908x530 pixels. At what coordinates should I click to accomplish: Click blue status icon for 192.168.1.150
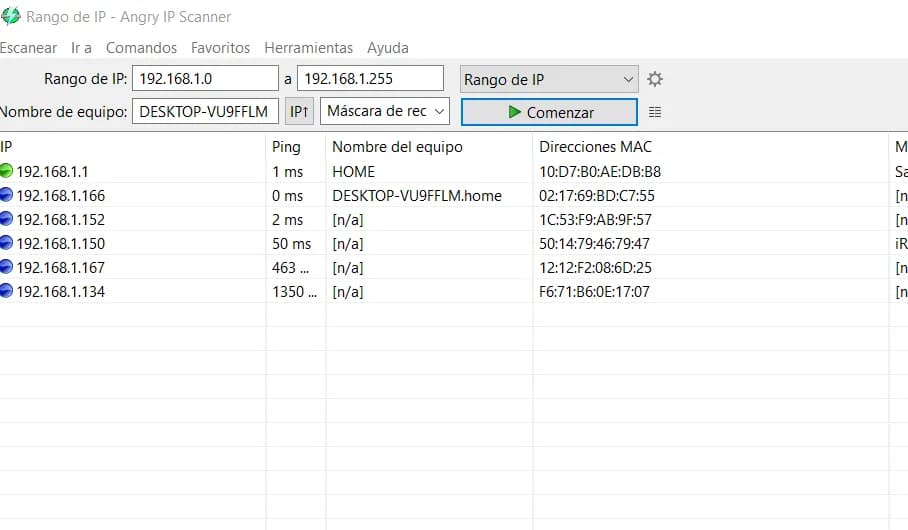click(x=7, y=243)
